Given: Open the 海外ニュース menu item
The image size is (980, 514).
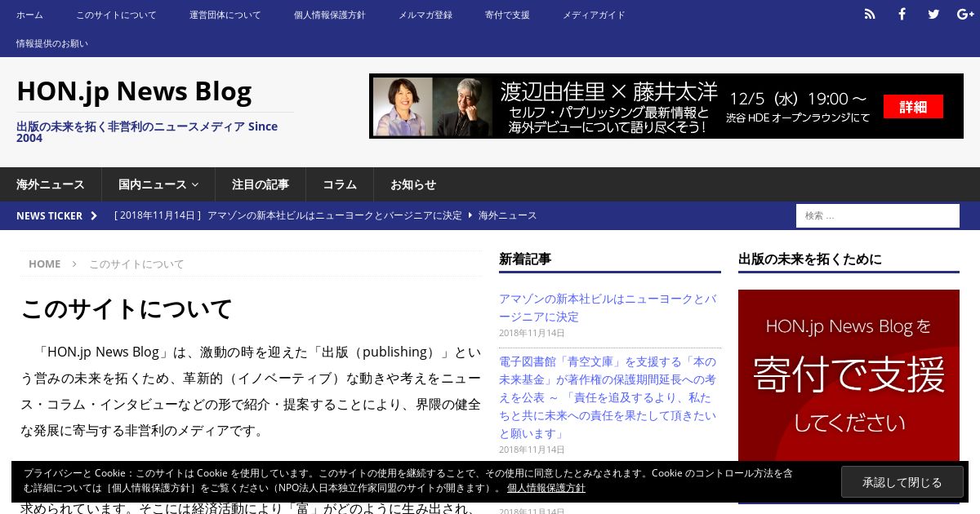Looking at the screenshot, I should [x=51, y=184].
